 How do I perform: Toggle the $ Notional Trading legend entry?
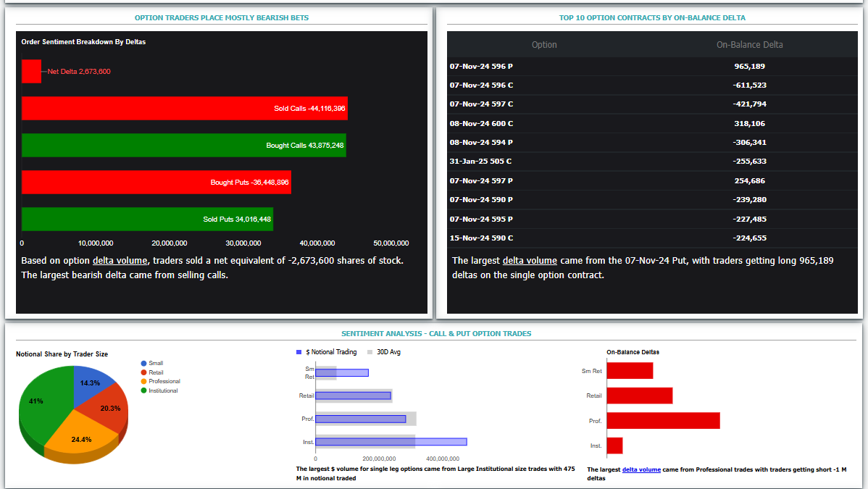[327, 352]
